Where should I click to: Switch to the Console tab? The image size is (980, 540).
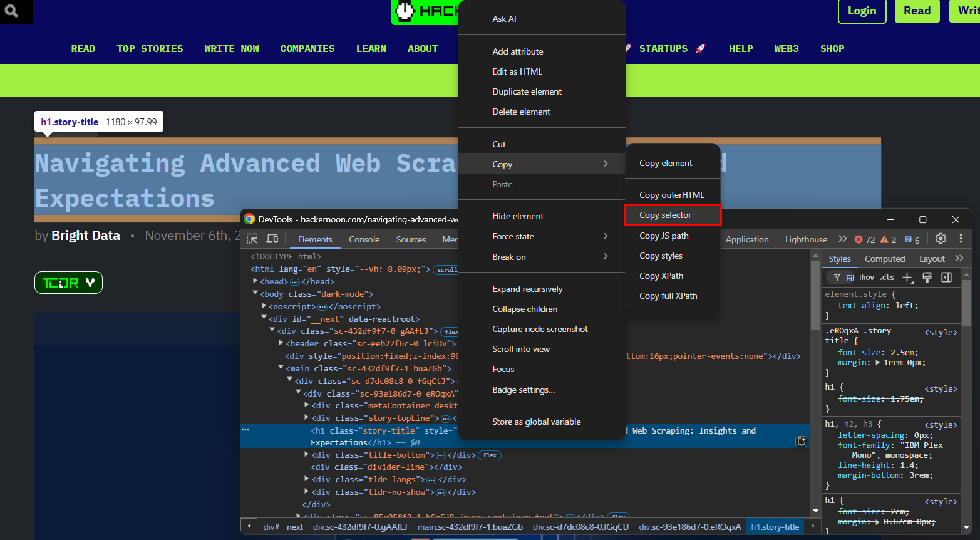364,239
